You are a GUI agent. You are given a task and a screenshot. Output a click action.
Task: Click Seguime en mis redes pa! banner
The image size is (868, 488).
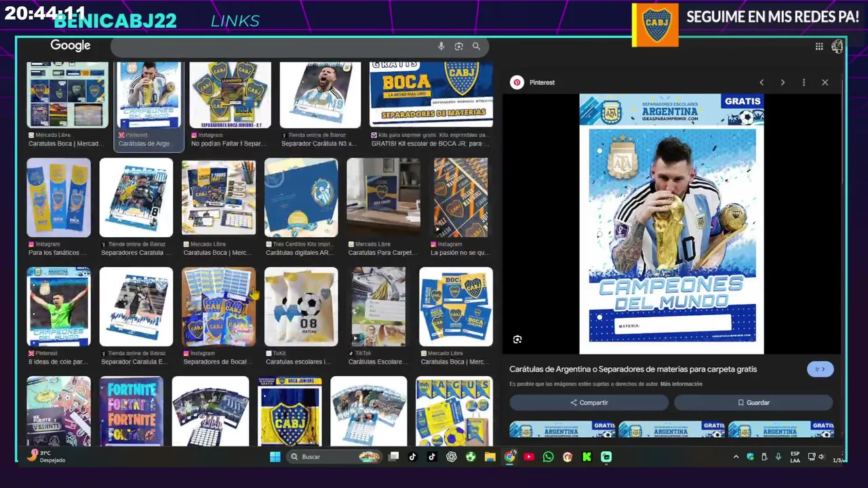772,17
